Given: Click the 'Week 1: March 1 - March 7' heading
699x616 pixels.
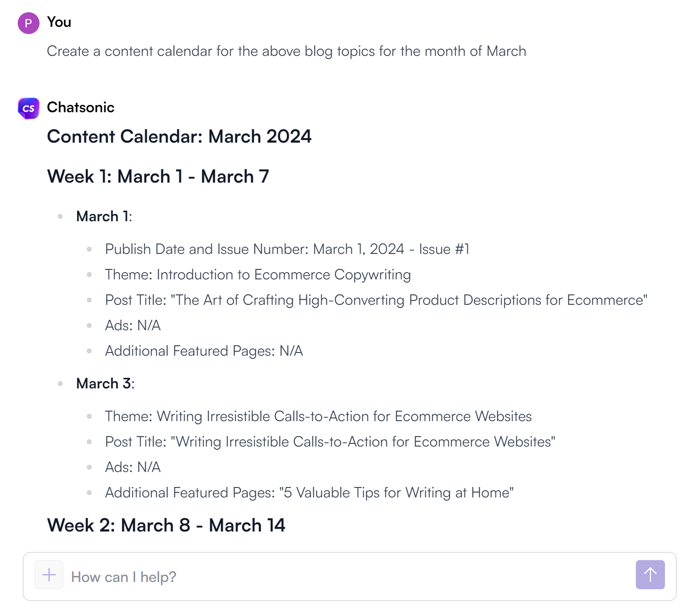Looking at the screenshot, I should click(x=158, y=177).
